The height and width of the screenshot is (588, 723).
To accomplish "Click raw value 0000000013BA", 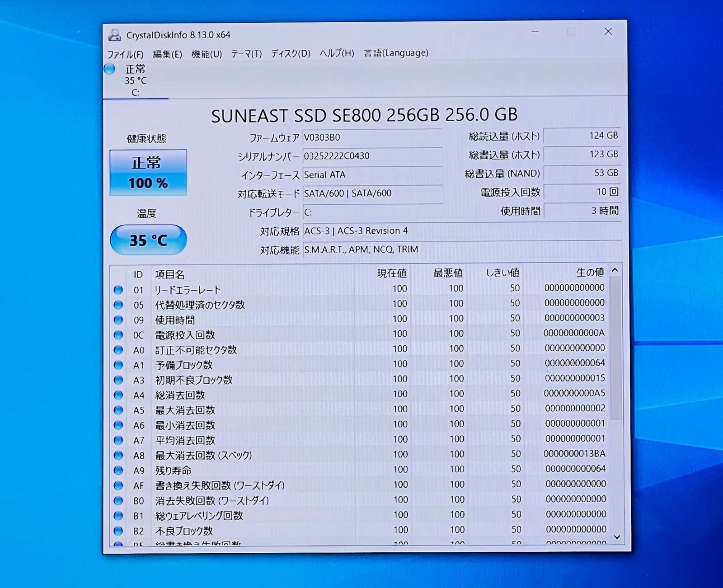I will 575,454.
